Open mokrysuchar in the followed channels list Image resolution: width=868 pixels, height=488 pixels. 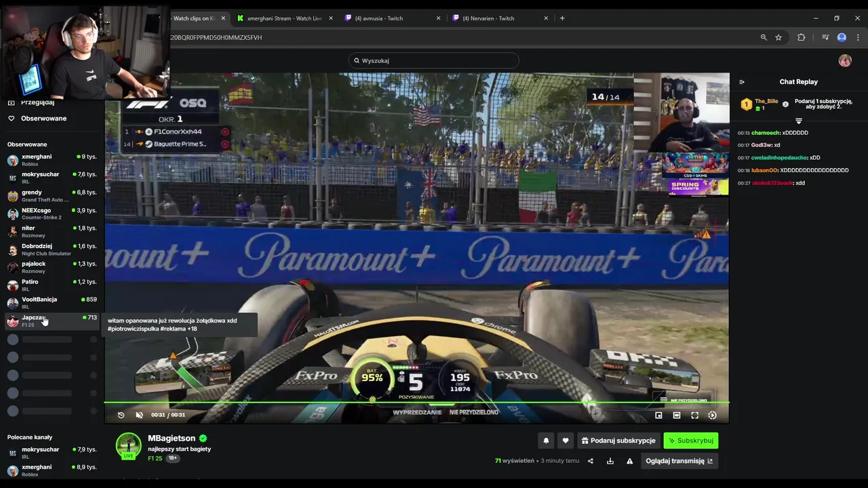[52, 178]
